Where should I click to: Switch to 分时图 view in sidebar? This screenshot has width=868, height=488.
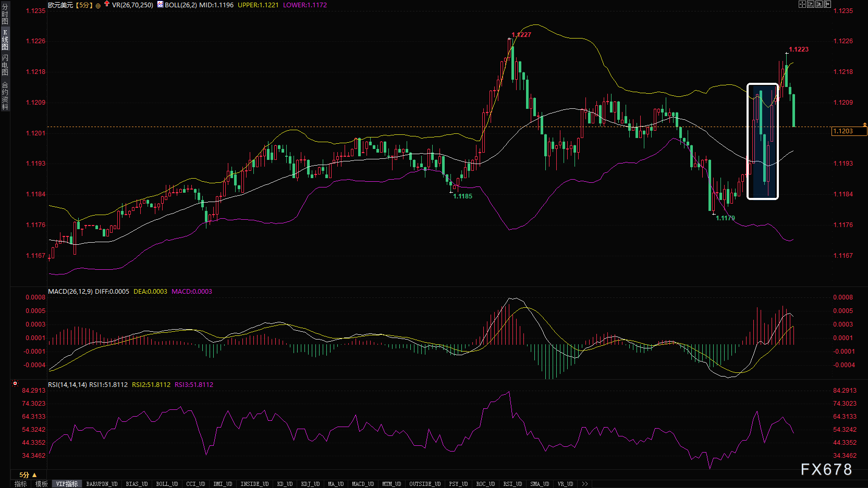[5, 14]
